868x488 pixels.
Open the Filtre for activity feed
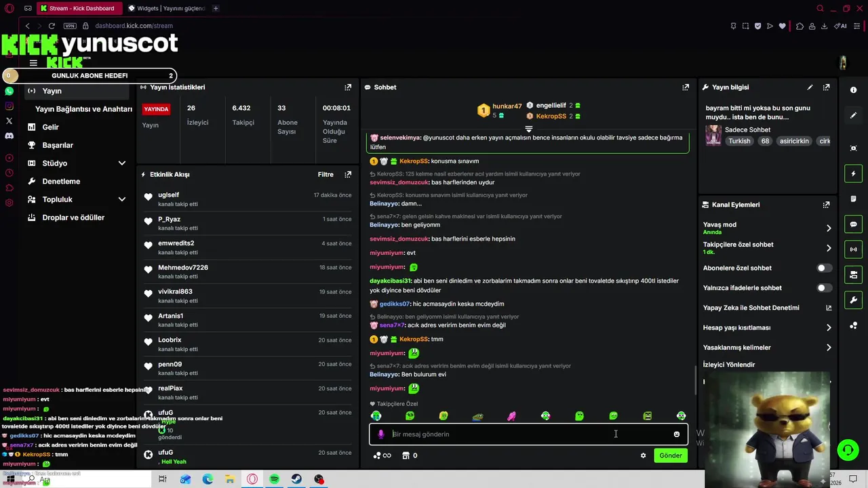pos(325,174)
